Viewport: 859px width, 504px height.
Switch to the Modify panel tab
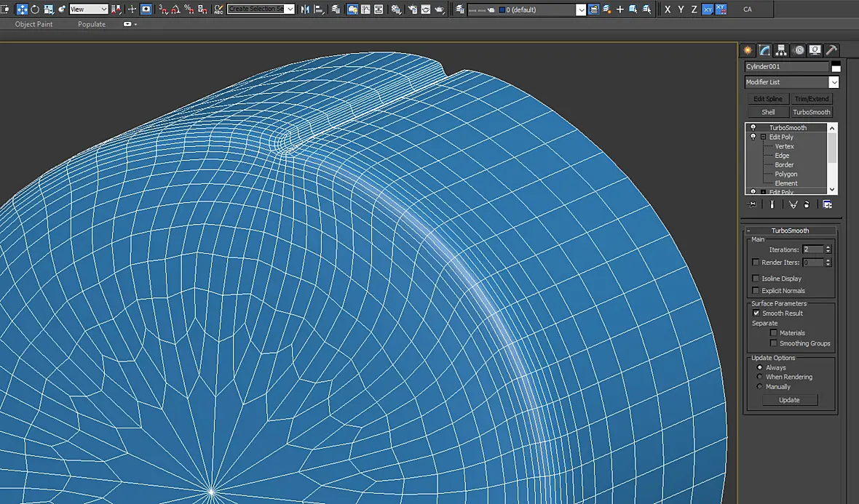pyautogui.click(x=764, y=50)
